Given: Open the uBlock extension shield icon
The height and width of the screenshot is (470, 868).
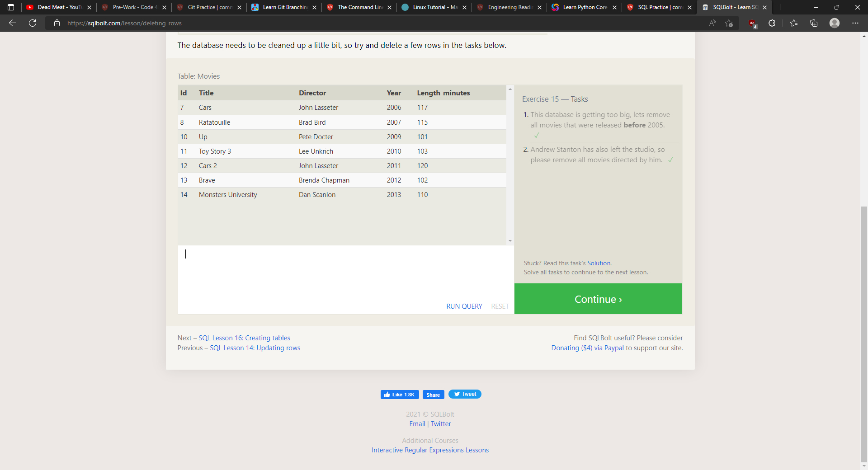Looking at the screenshot, I should (752, 23).
